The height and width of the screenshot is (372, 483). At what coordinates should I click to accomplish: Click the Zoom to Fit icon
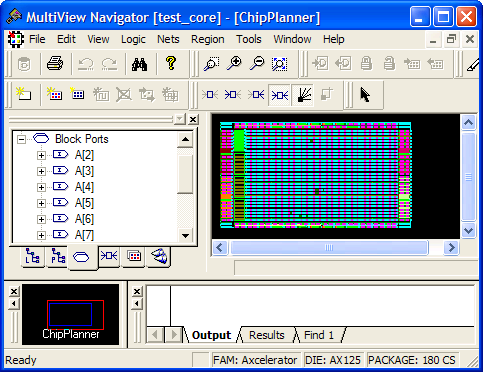(x=279, y=64)
